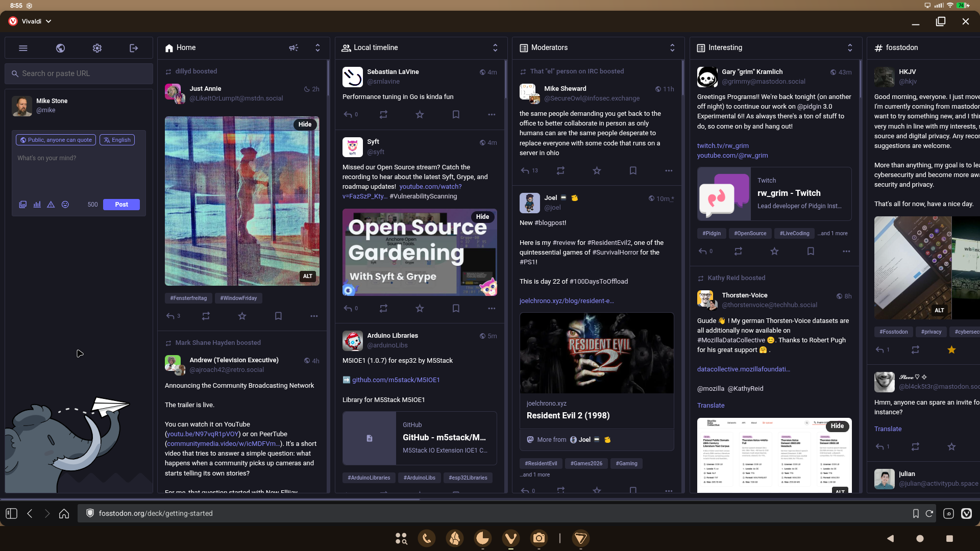Click the Post button

121,205
